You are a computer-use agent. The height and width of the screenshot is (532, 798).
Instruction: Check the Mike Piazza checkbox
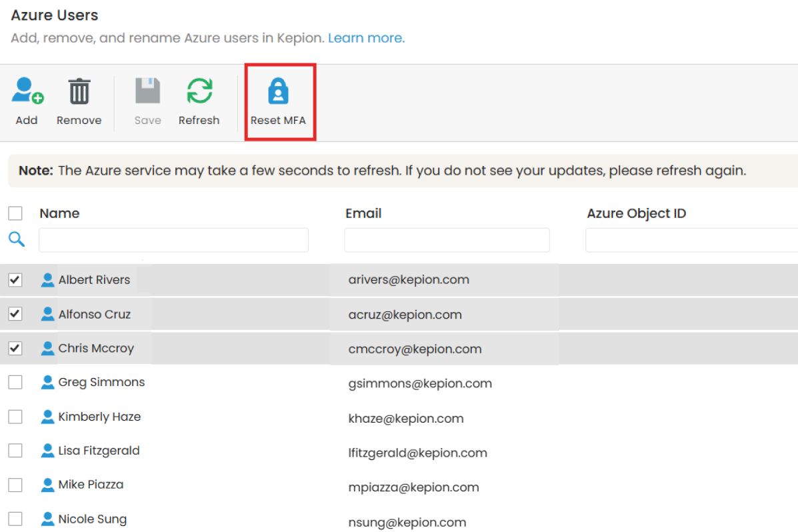(15, 485)
